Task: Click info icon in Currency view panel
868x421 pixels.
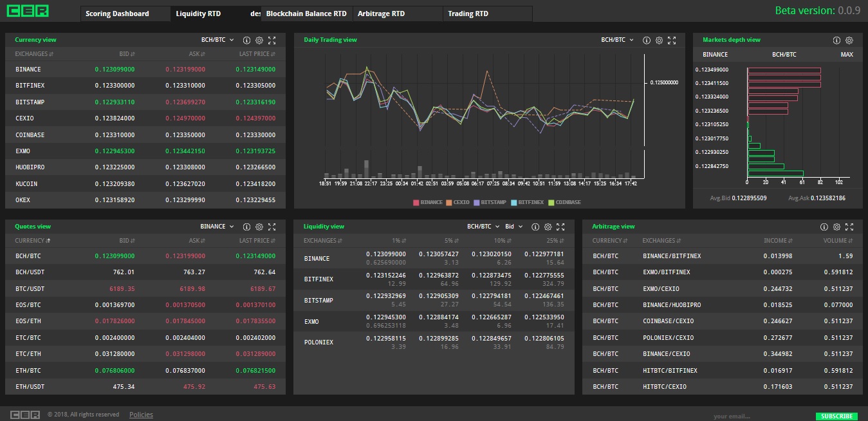Action: [x=246, y=40]
